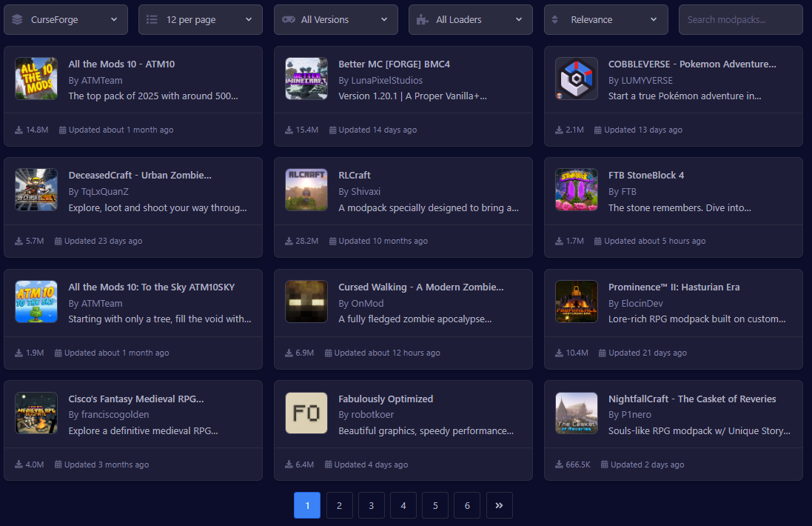Open NightfallCraft - The Casket of Reveries

point(692,399)
